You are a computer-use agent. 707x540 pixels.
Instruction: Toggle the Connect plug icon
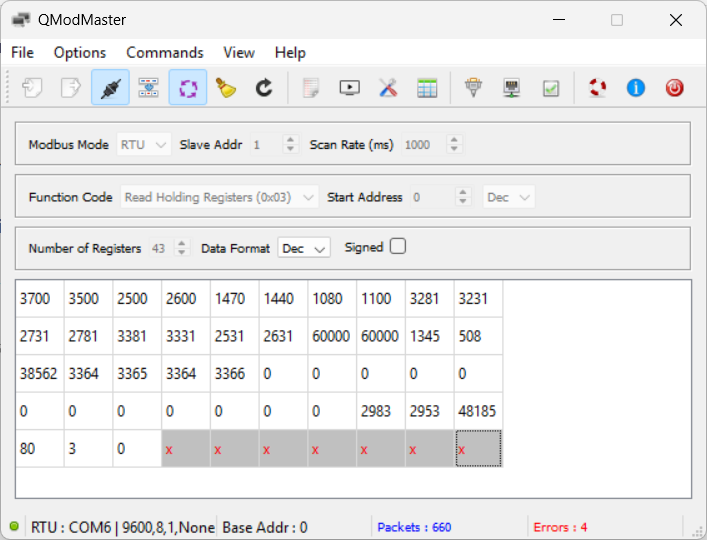coord(110,87)
